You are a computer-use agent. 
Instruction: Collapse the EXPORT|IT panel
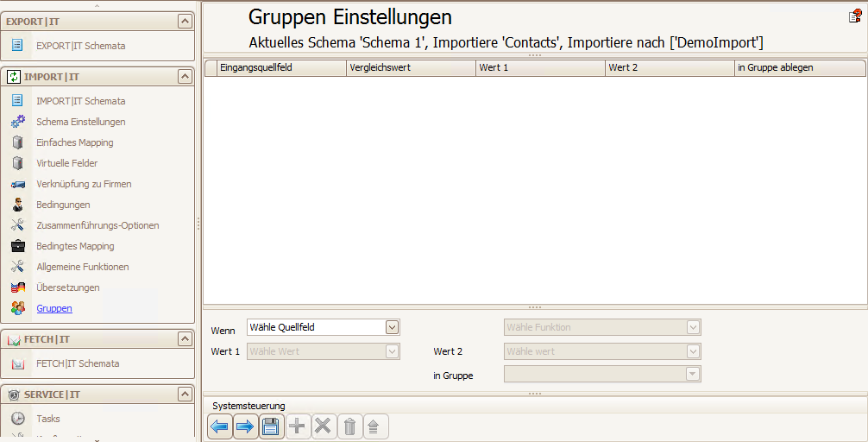click(x=185, y=21)
